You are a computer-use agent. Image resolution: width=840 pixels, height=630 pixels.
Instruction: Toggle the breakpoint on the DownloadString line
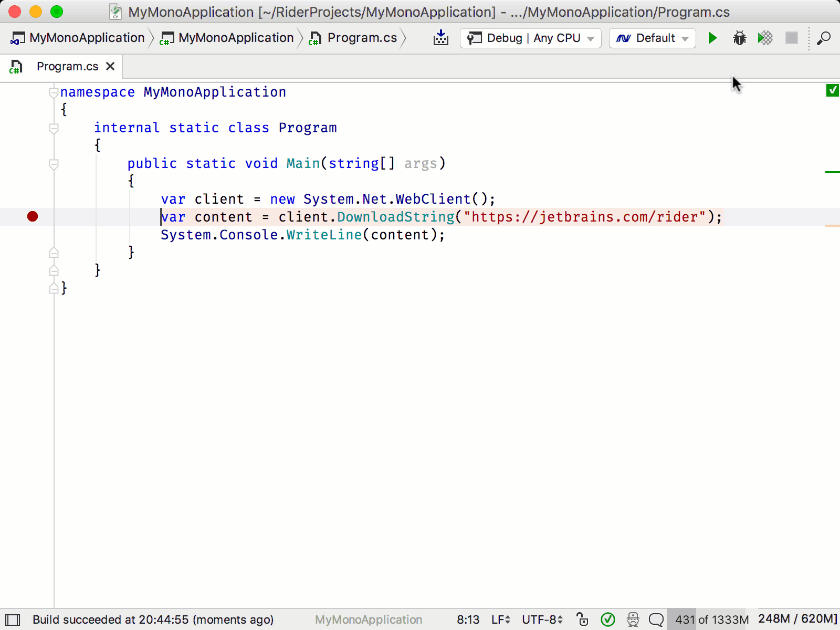(33, 216)
